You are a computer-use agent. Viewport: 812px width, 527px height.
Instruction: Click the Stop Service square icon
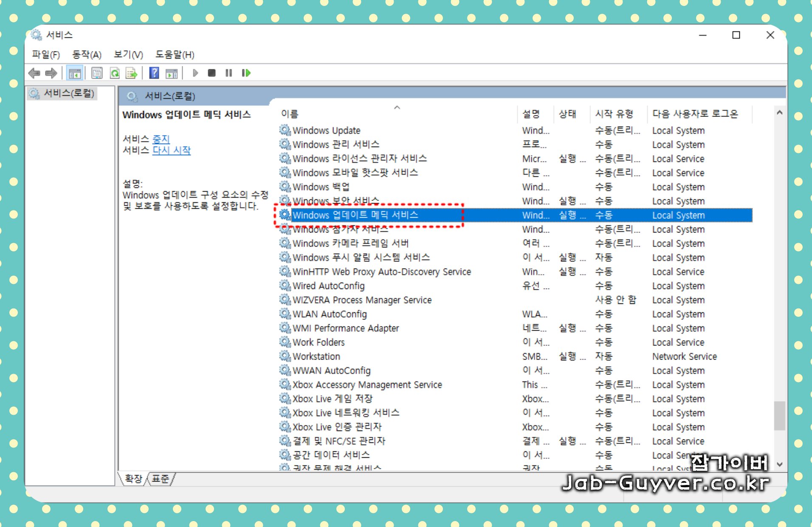click(x=211, y=73)
